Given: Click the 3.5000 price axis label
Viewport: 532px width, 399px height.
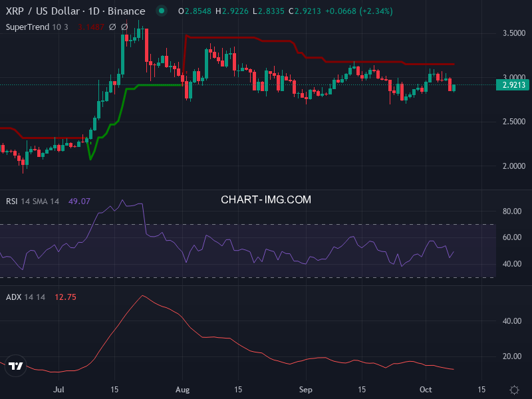Looking at the screenshot, I should [x=513, y=32].
